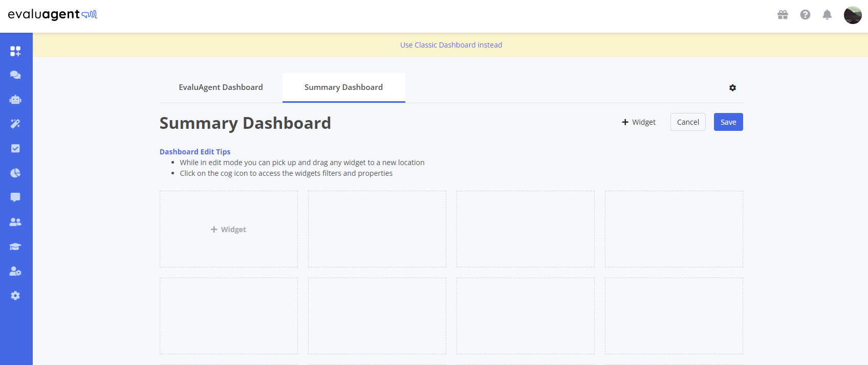Switch to the EvaluAgent Dashboard tab
This screenshot has width=868, height=365.
click(x=221, y=87)
